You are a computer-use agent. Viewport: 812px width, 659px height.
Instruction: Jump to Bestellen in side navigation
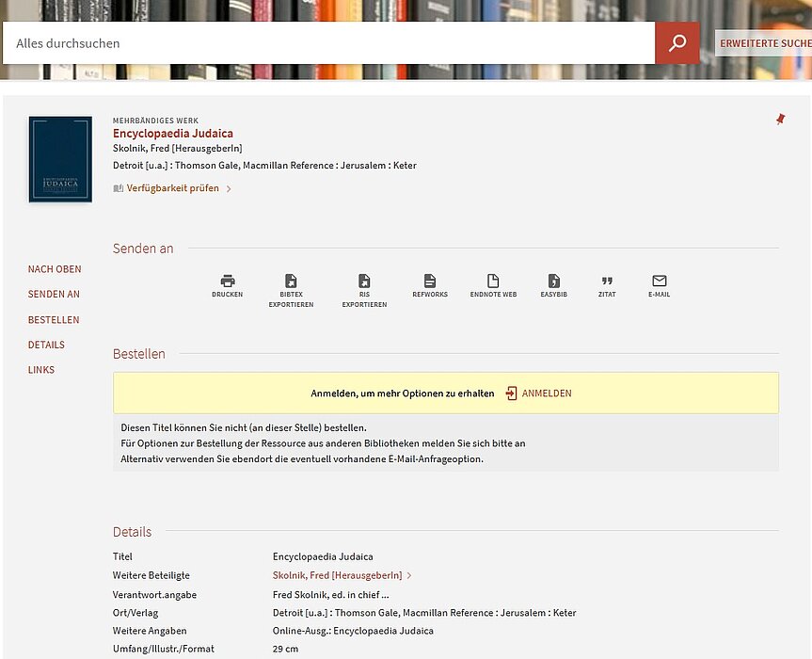pyautogui.click(x=54, y=320)
